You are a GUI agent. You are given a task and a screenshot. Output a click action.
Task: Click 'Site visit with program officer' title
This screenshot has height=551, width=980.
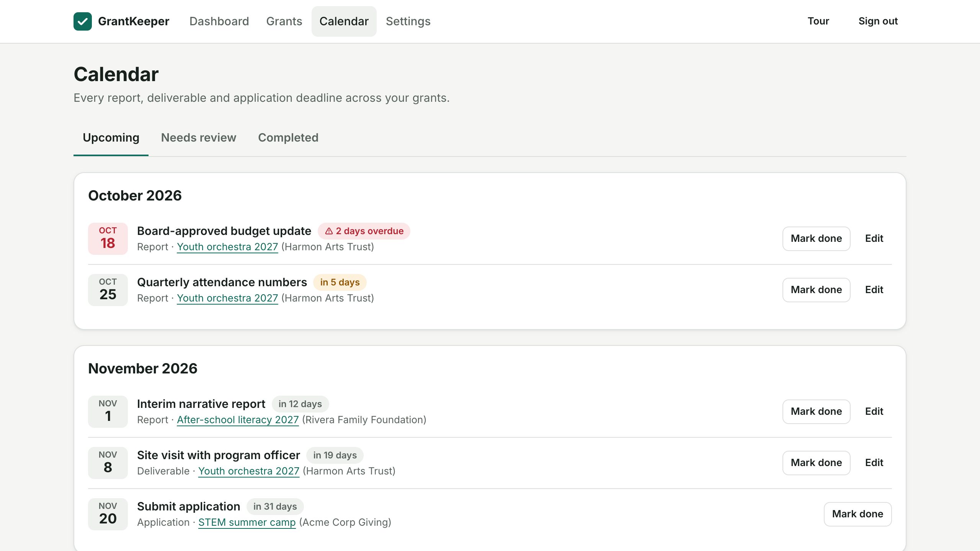click(219, 455)
